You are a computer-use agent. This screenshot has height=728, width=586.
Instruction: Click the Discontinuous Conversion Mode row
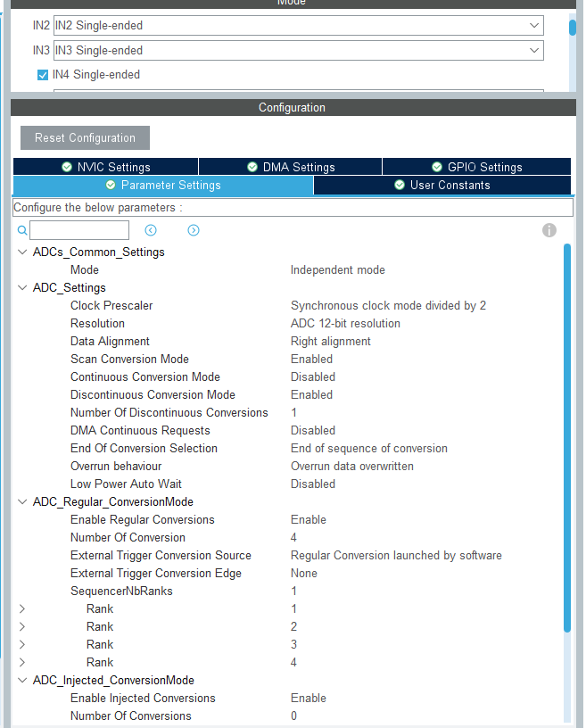(x=288, y=395)
